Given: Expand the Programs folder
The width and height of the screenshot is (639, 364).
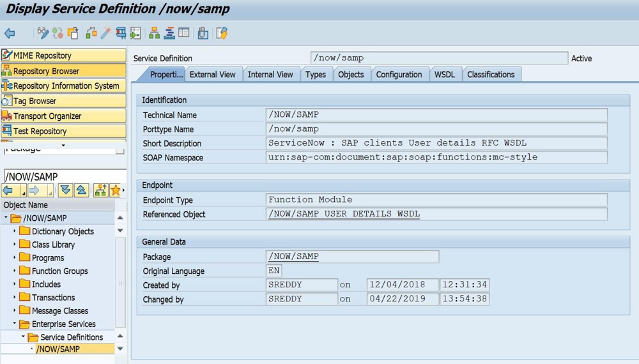Looking at the screenshot, I should pyautogui.click(x=15, y=258).
